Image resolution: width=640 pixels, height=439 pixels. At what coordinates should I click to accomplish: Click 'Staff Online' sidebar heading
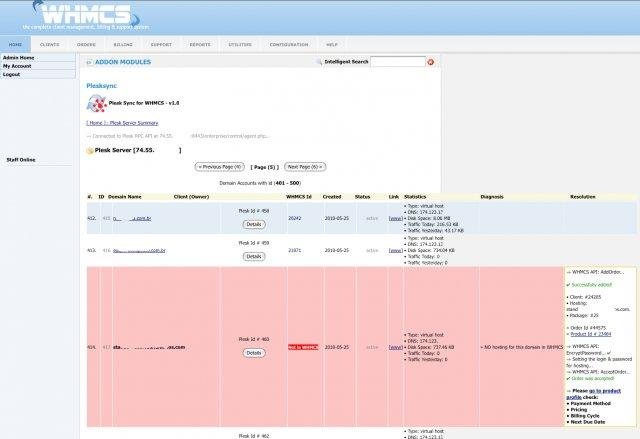[x=21, y=160]
